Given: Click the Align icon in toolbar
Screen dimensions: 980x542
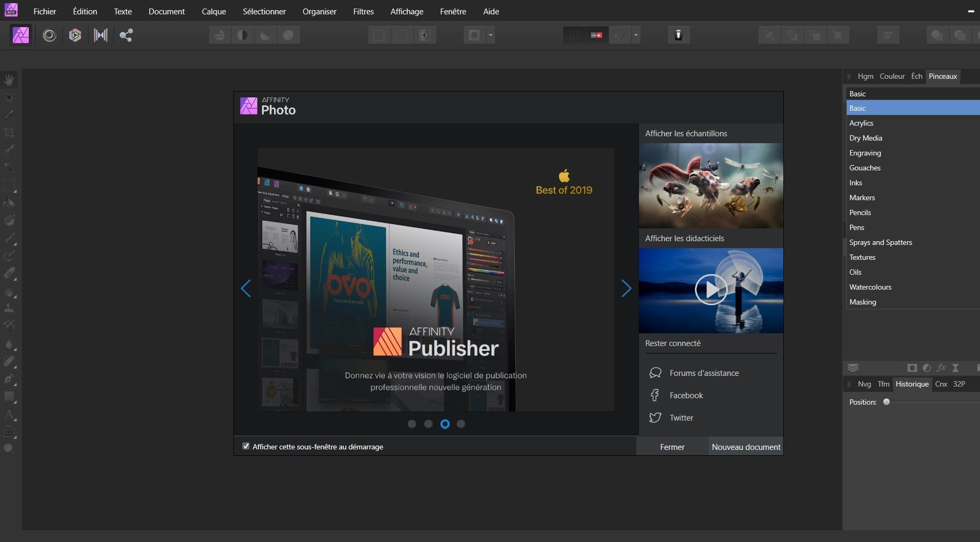Looking at the screenshot, I should pyautogui.click(x=888, y=35).
